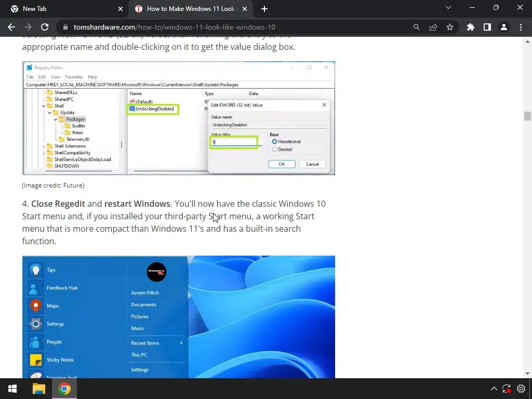Reload the Tom's Hardware page

[x=45, y=27]
